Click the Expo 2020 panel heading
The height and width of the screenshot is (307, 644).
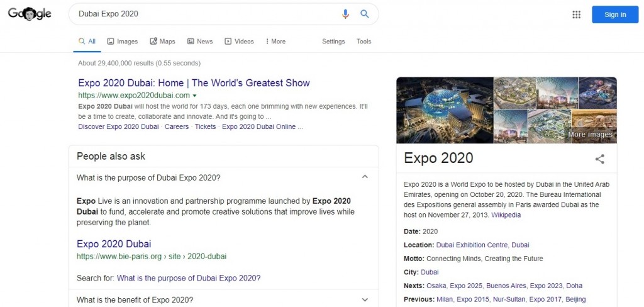[x=438, y=159]
